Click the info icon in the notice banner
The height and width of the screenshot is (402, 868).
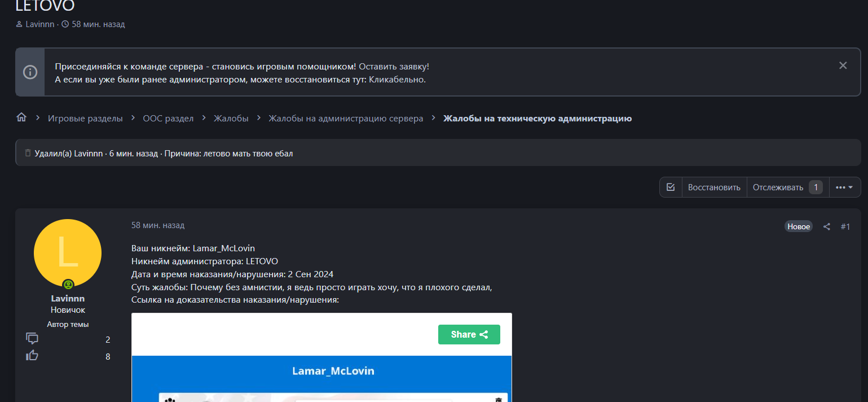30,72
